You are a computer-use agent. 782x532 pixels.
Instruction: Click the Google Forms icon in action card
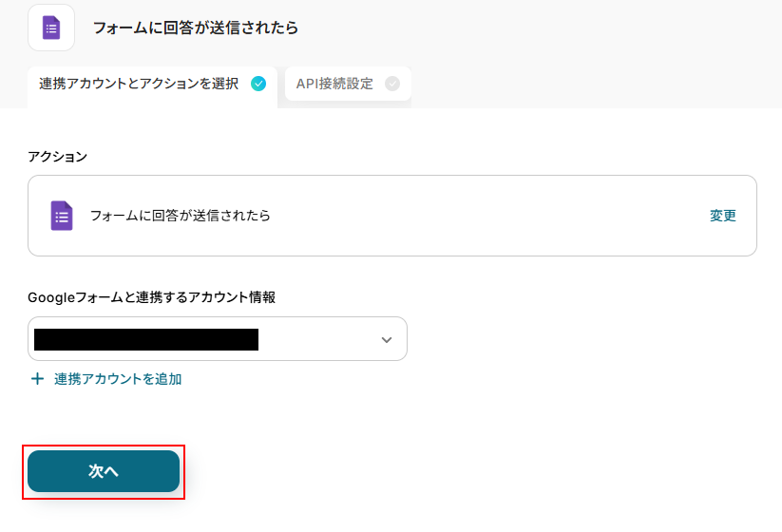point(62,216)
